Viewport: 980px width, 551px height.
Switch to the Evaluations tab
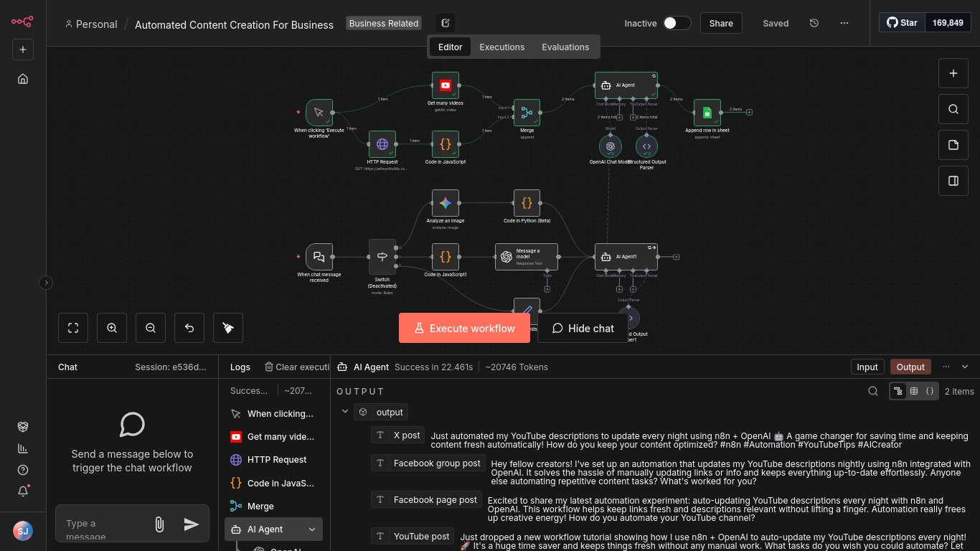[x=565, y=47]
